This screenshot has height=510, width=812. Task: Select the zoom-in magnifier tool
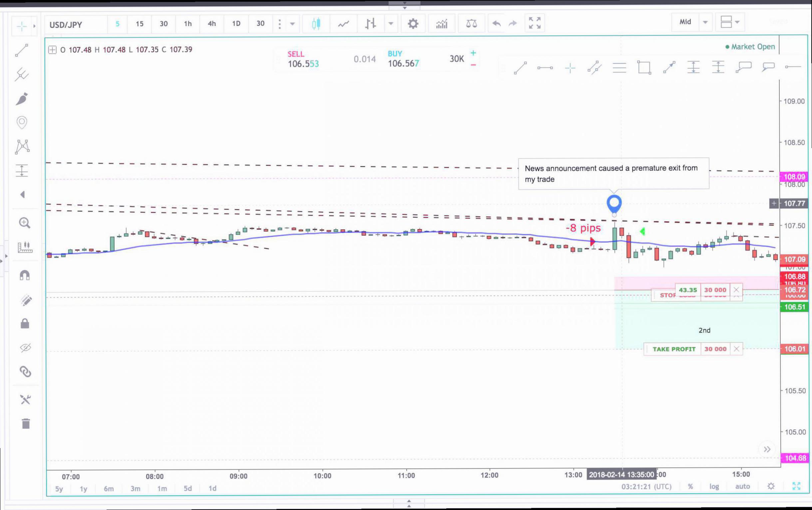pyautogui.click(x=25, y=223)
